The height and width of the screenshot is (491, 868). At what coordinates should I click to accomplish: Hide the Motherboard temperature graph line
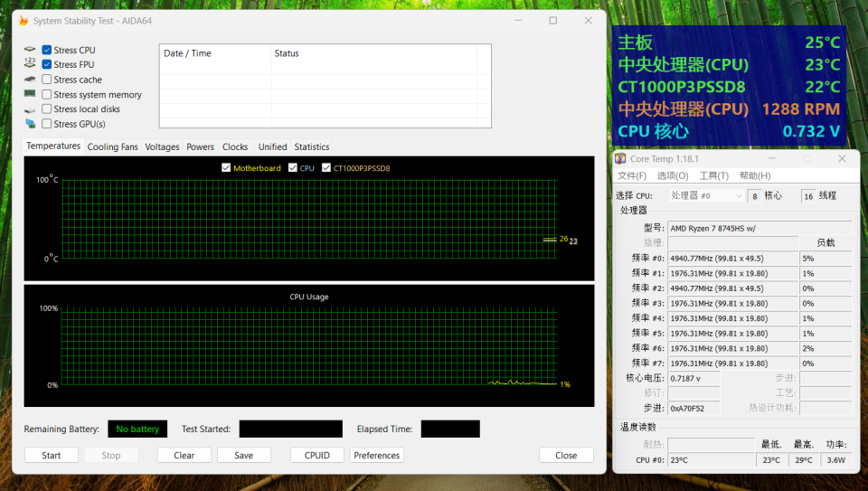tap(226, 167)
